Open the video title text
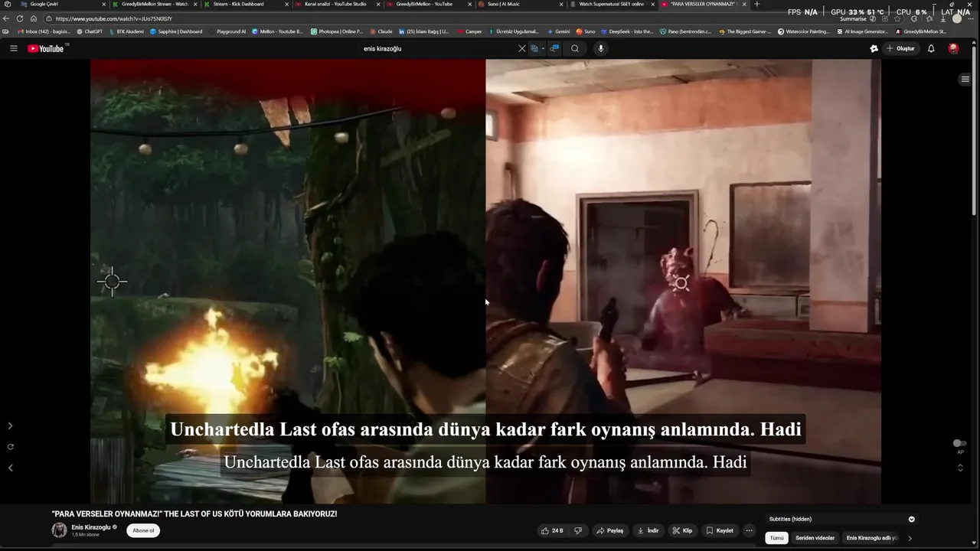Viewport: 980px width, 551px height. pos(194,514)
